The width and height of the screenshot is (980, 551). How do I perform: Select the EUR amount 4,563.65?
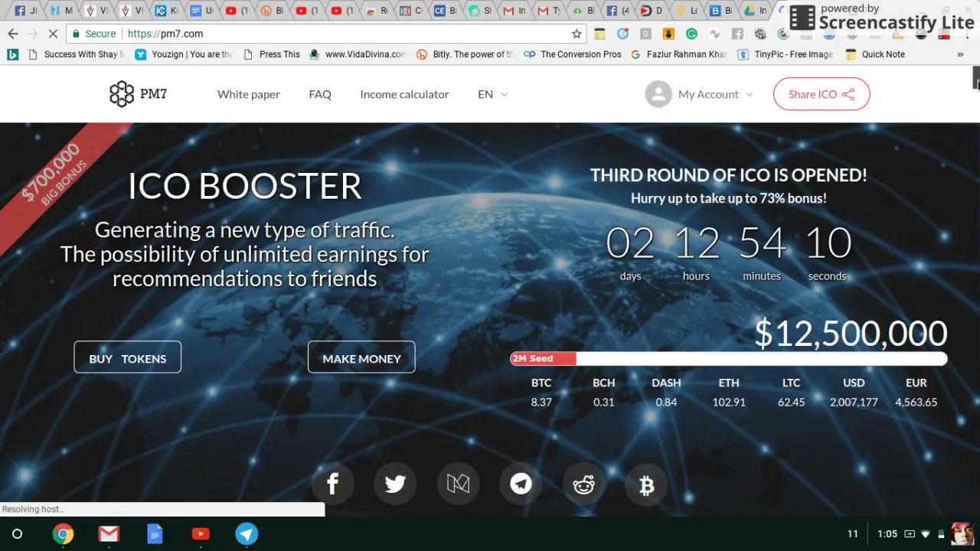916,402
